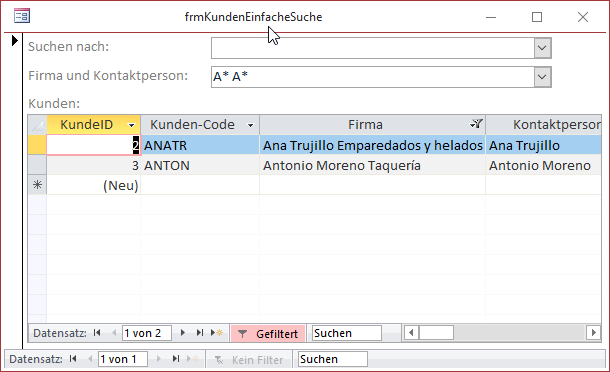Screen dimensions: 610x372
Task: Click the 'ANTON' customer code cell
Action: [x=200, y=165]
